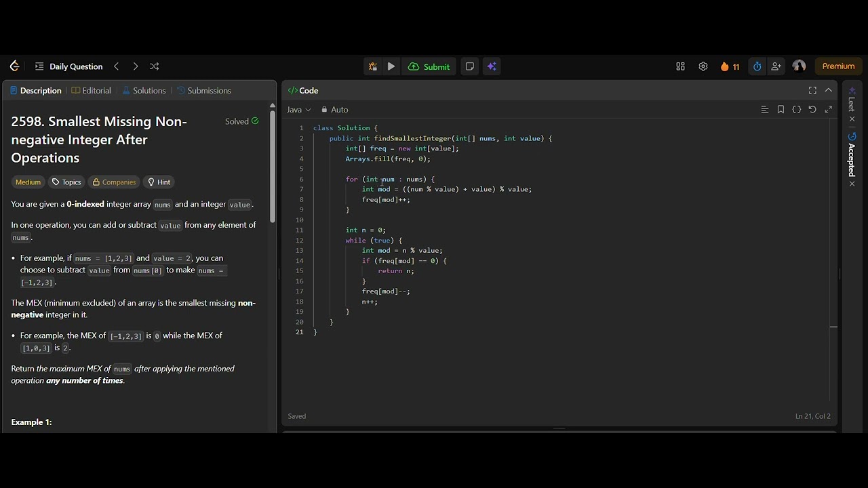The image size is (868, 488).
Task: Collapse the Code panel with chevron
Action: (x=829, y=90)
